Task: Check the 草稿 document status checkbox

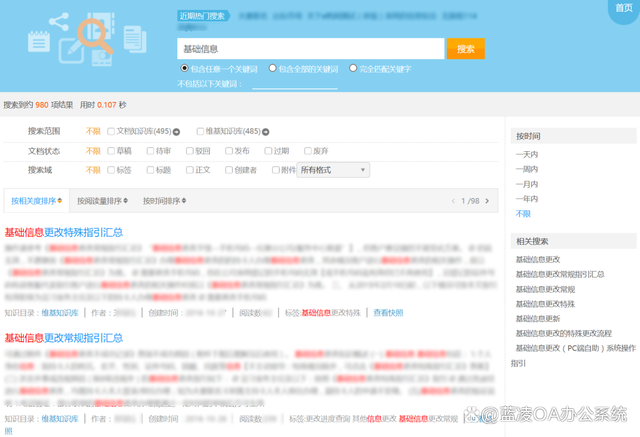Action: pyautogui.click(x=111, y=151)
